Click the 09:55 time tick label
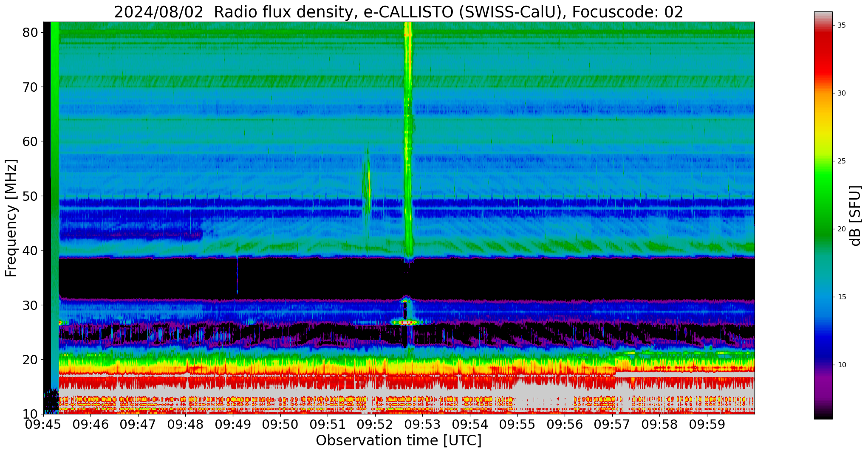Image resolution: width=868 pixels, height=453 pixels. pyautogui.click(x=517, y=424)
